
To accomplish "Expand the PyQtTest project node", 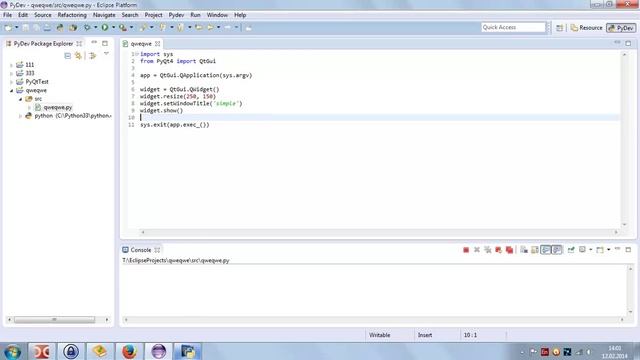I will tap(11, 82).
